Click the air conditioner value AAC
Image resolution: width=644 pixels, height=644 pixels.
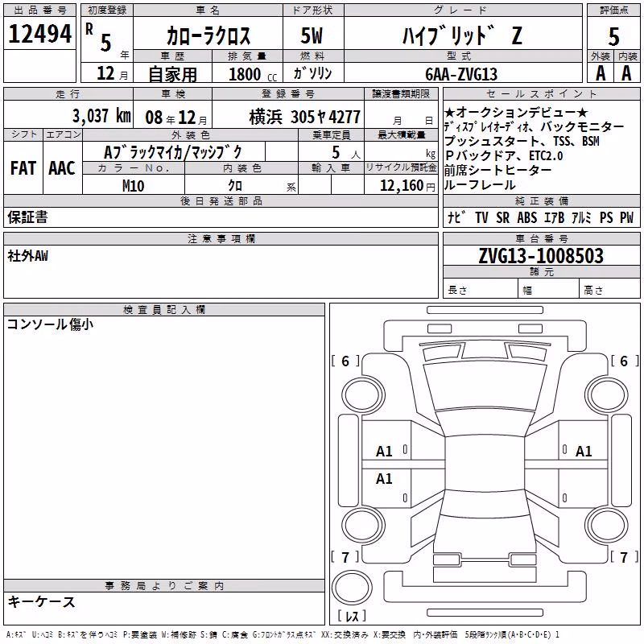[62, 168]
